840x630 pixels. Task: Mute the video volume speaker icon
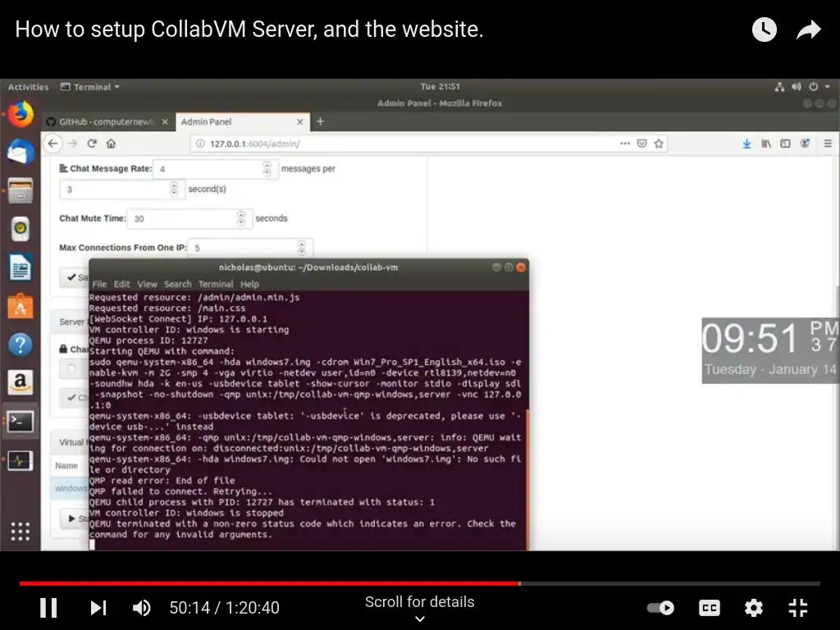[141, 608]
